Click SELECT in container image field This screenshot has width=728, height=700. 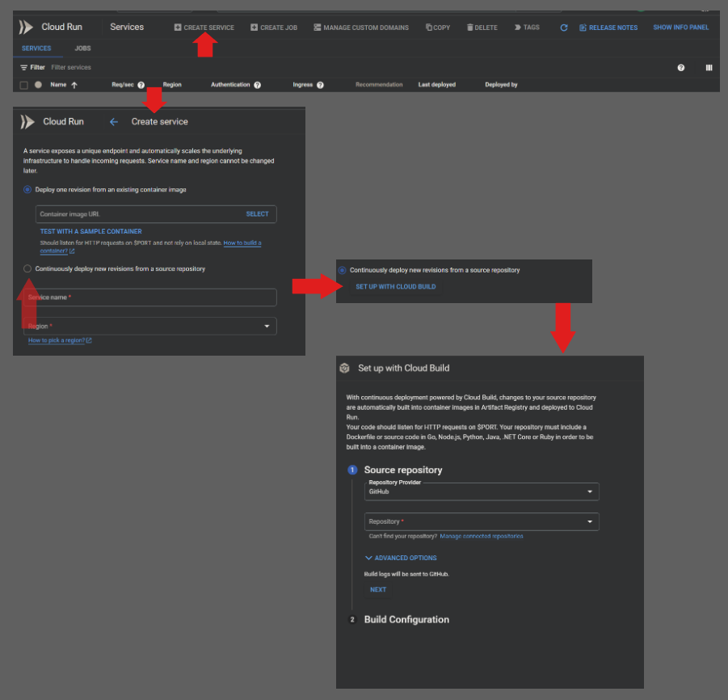tap(257, 214)
